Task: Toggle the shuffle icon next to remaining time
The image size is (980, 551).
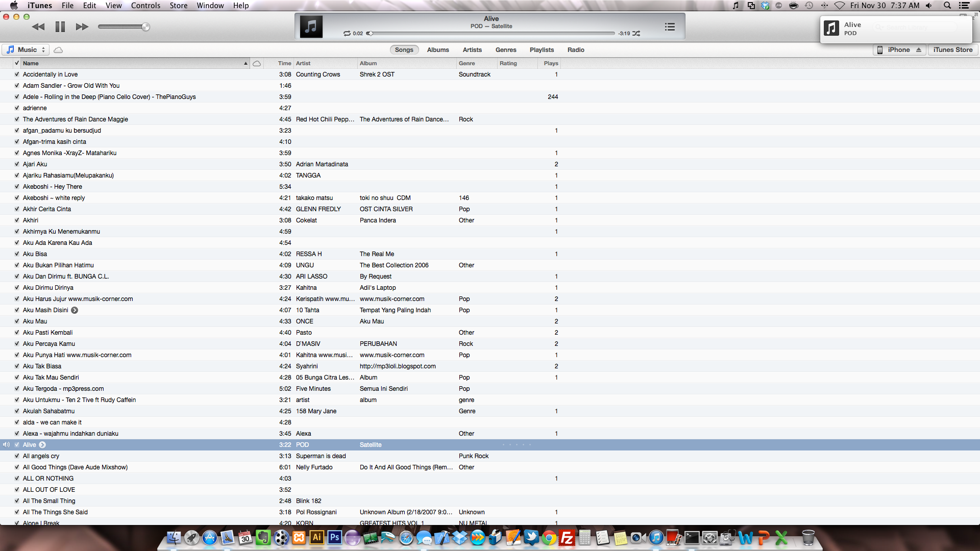Action: (636, 34)
